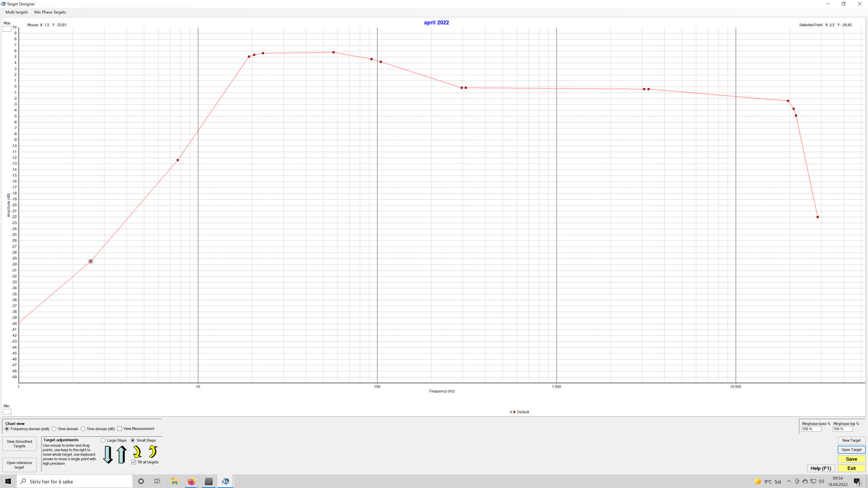
Task: Open Task View in the taskbar
Action: pos(157,481)
